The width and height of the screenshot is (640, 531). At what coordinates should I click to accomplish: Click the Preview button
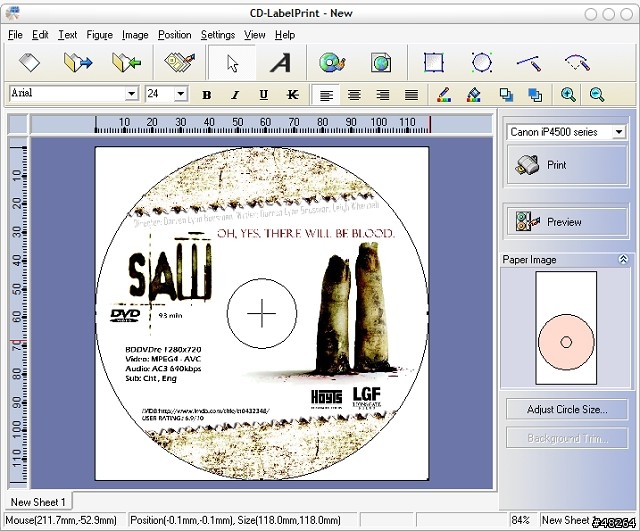click(567, 222)
